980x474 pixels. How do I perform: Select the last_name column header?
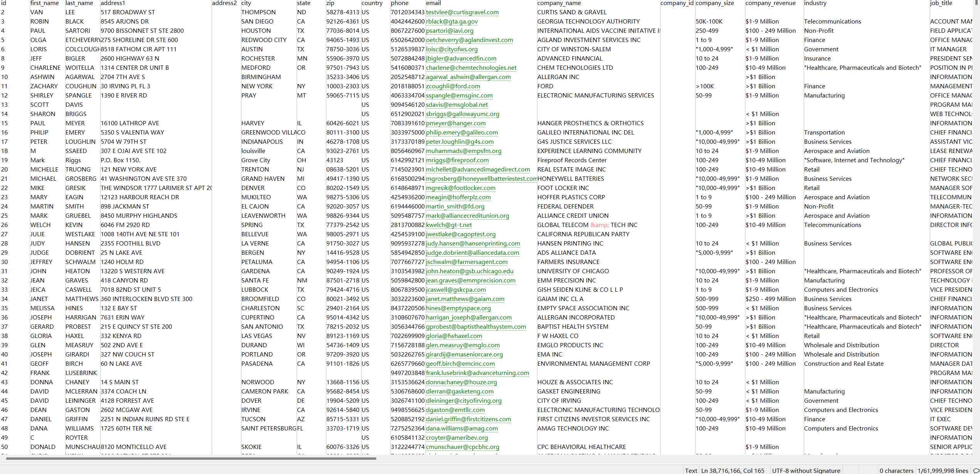79,3
